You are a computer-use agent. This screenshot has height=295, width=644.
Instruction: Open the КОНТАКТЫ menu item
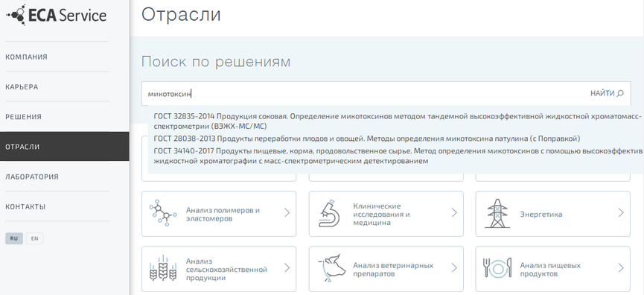[25, 206]
